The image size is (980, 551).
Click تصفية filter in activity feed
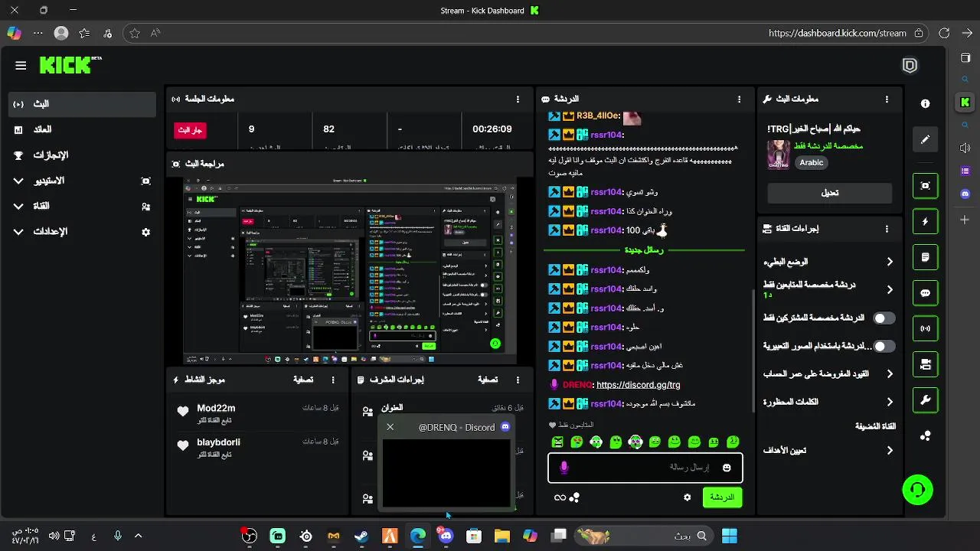pyautogui.click(x=303, y=380)
